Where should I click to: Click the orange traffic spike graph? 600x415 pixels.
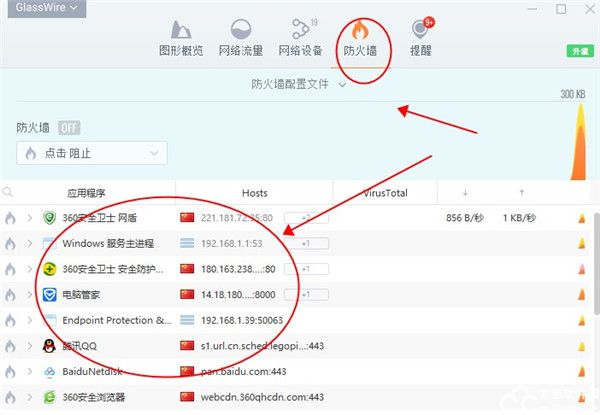[579, 142]
